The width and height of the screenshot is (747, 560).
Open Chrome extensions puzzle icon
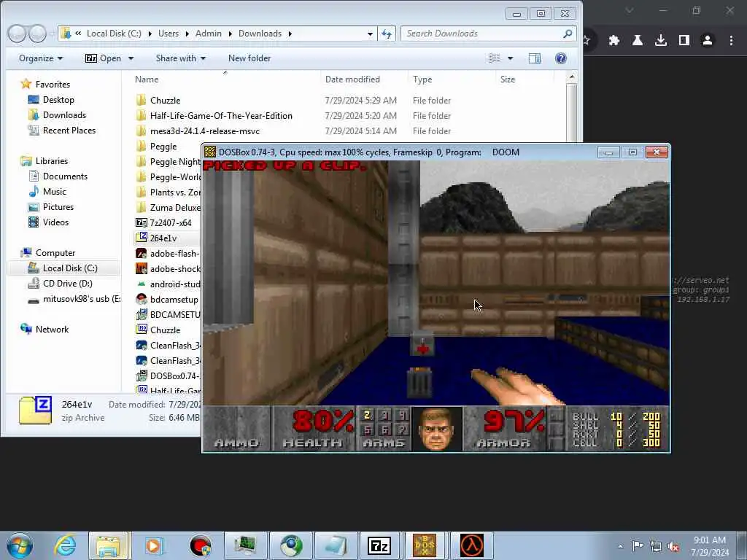614,41
